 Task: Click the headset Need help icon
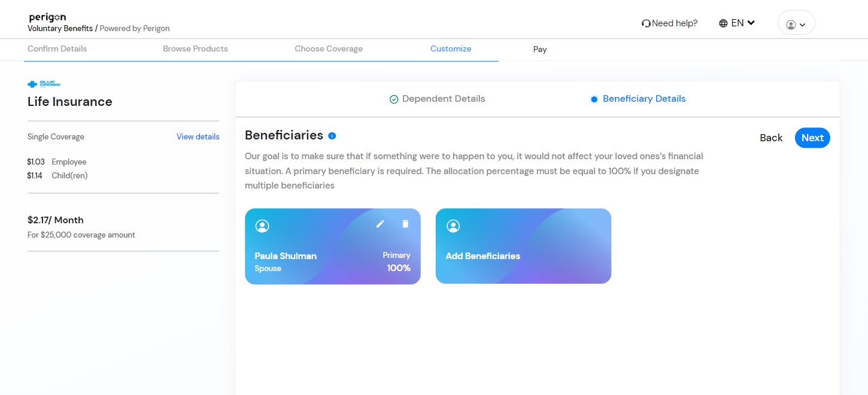coord(646,23)
